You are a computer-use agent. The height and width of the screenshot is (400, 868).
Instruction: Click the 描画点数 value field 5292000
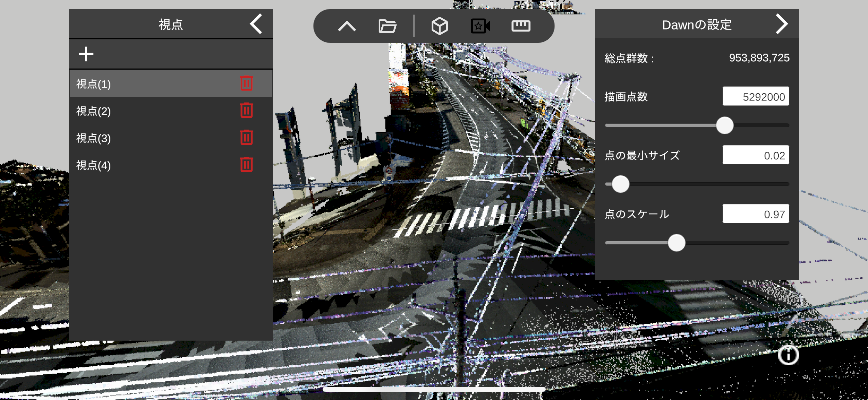(755, 97)
